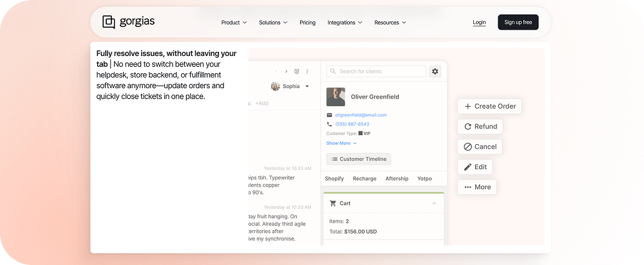644x265 pixels.
Task: Click the envelope email icon
Action: click(x=329, y=115)
